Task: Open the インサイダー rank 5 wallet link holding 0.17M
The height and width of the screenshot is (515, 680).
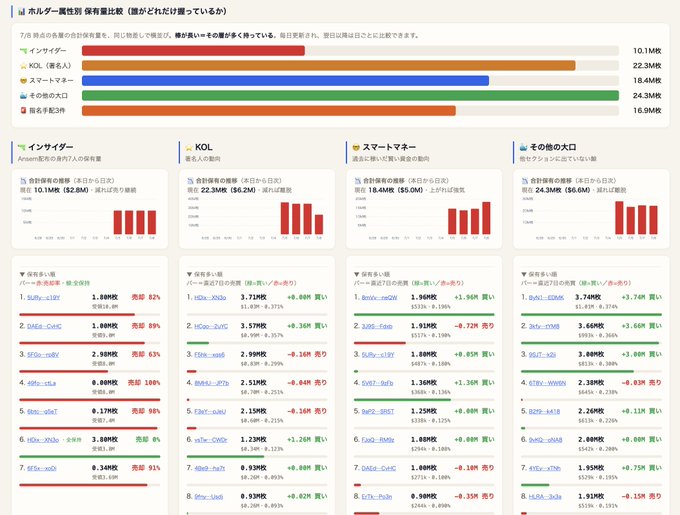Action: pos(42,411)
